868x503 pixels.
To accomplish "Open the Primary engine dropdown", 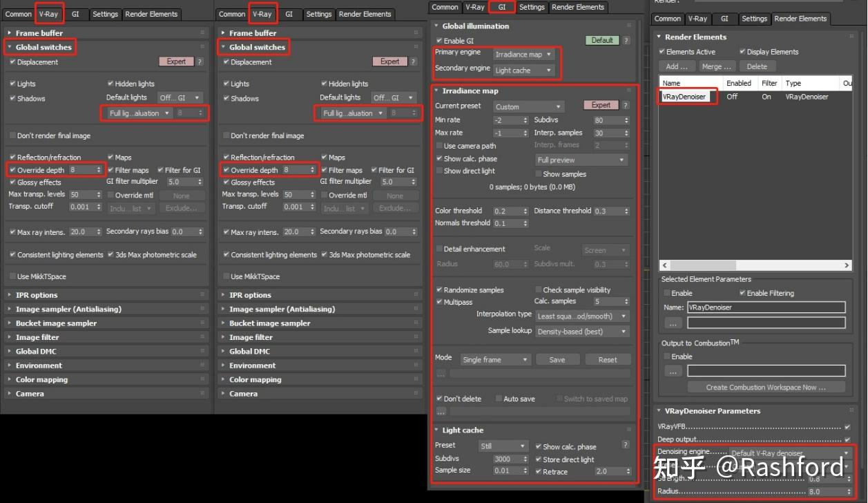I will [x=524, y=54].
